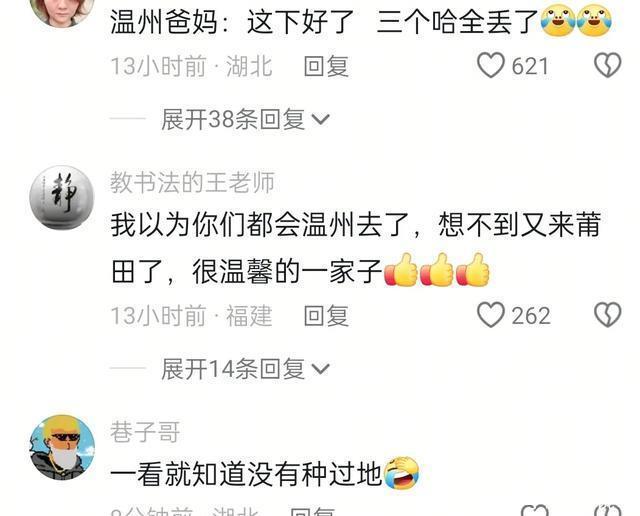Viewport: 640px width, 516px height.
Task: Like 巷子哥's comment with heart icon
Action: point(535,511)
